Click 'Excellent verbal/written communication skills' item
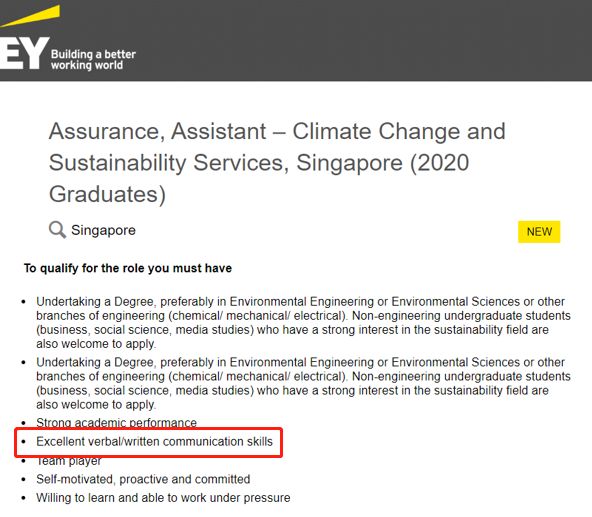Image resolution: width=592 pixels, height=517 pixels. (154, 441)
